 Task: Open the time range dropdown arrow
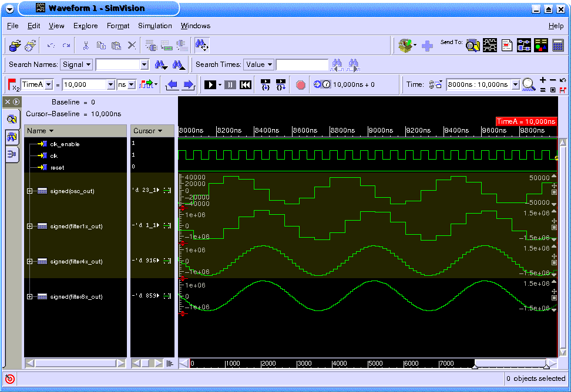(x=515, y=85)
